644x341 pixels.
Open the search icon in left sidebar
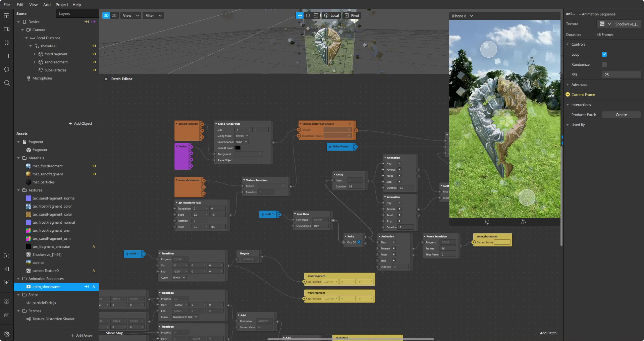click(x=7, y=83)
